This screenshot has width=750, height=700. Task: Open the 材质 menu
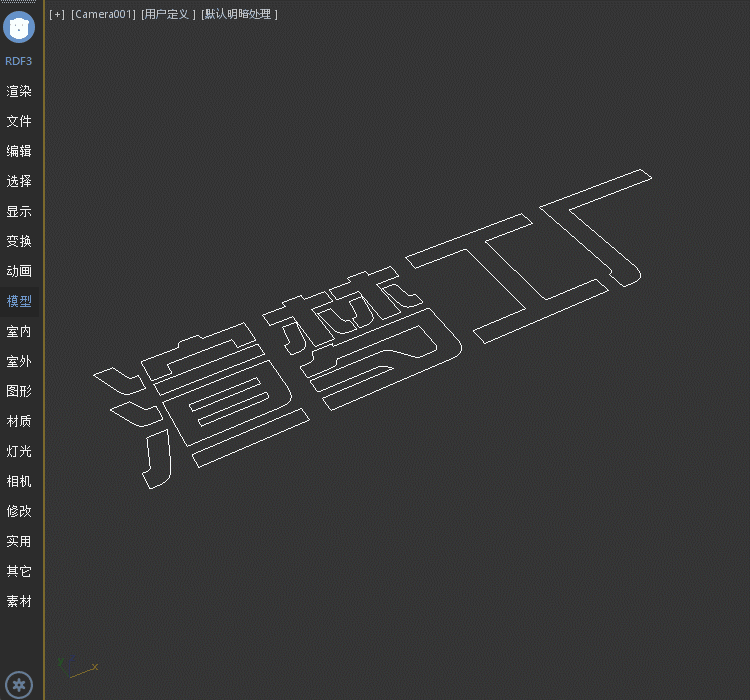pyautogui.click(x=19, y=421)
